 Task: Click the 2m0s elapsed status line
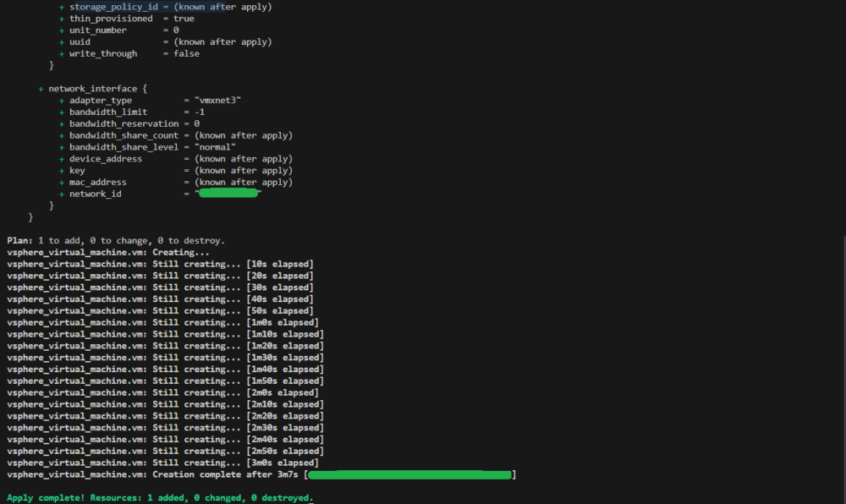point(165,392)
